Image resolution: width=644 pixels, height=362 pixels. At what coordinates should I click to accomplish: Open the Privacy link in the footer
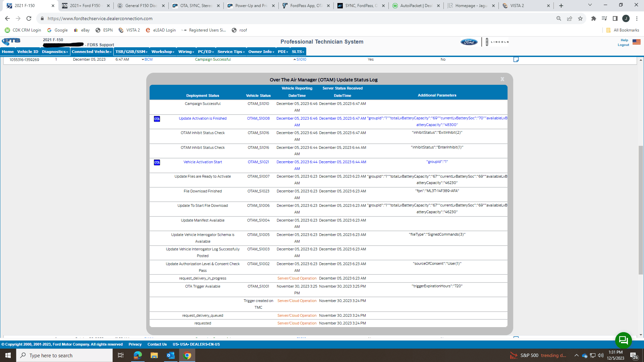tap(135, 344)
